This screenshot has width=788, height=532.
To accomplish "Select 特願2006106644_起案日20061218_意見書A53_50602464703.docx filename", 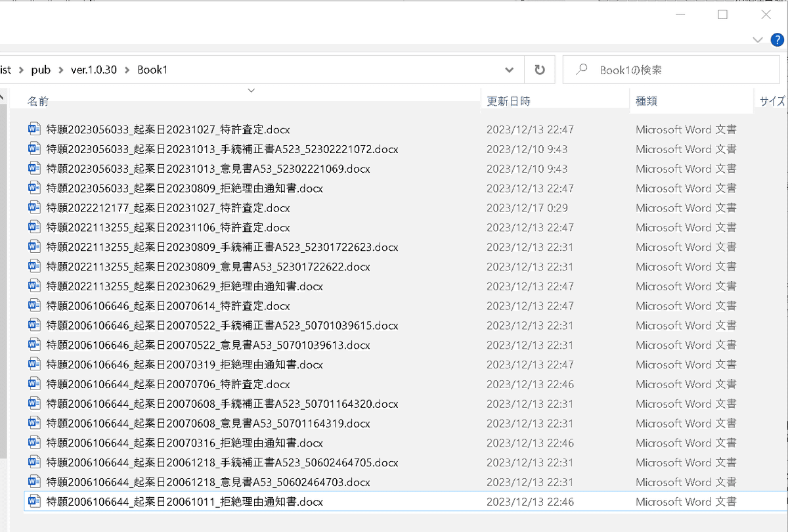I will point(208,482).
